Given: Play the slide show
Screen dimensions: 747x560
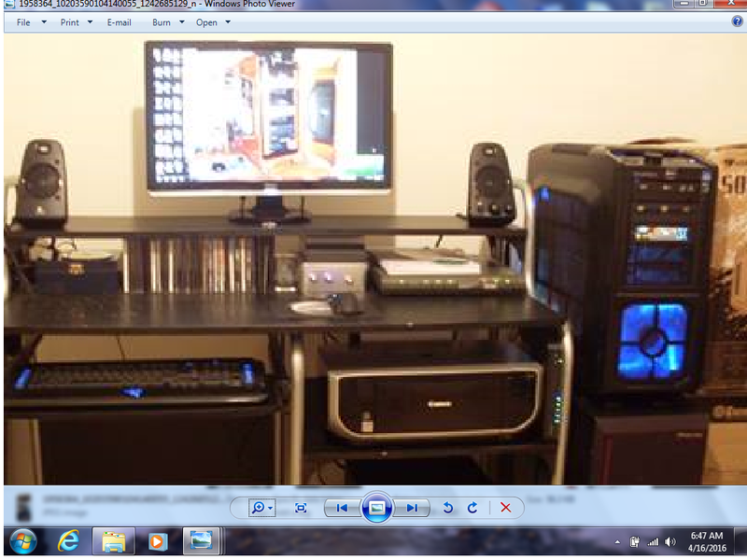Looking at the screenshot, I should click(x=376, y=508).
